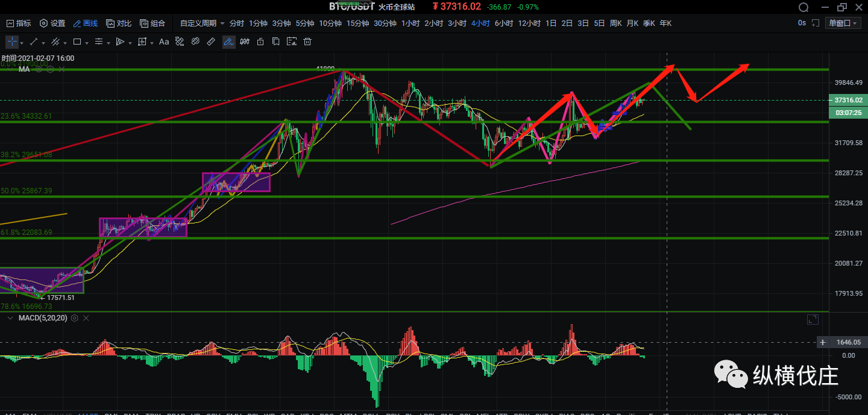868x415 pixels.
Task: Click the 对比 compare button
Action: click(119, 23)
